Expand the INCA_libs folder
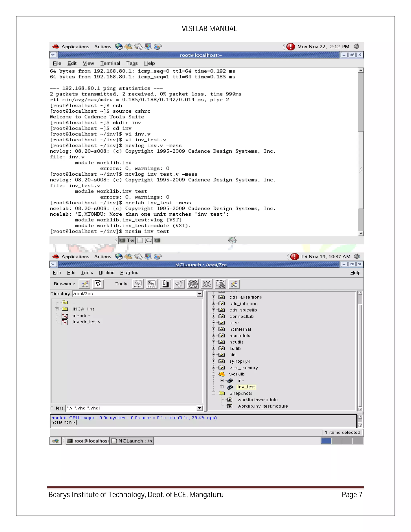 (x=57, y=309)
